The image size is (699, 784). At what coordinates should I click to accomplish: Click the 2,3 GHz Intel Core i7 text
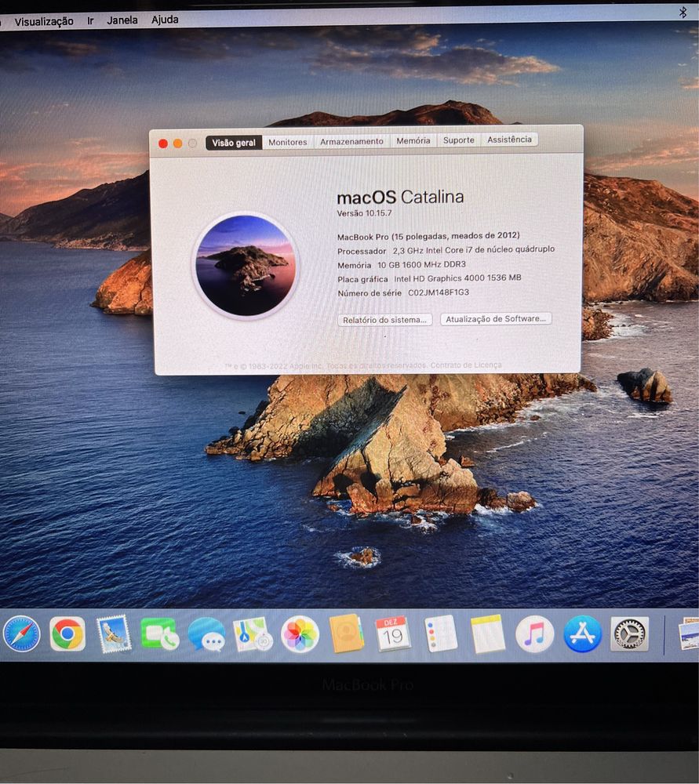[473, 249]
